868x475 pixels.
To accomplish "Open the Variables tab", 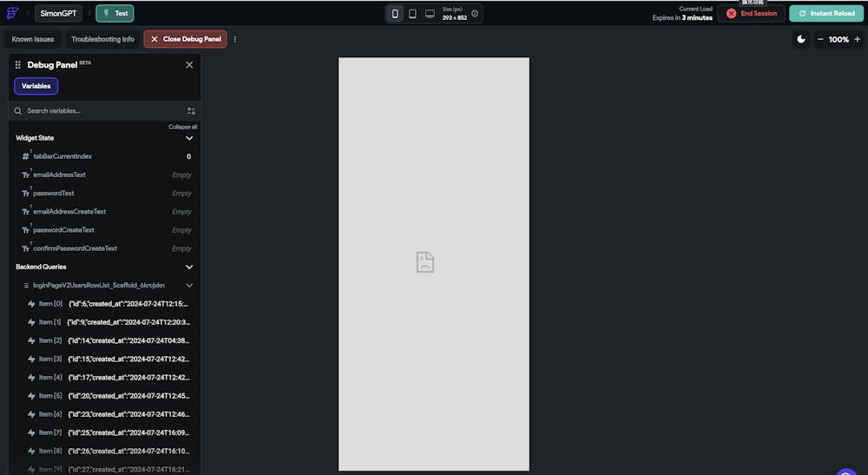I will 36,86.
